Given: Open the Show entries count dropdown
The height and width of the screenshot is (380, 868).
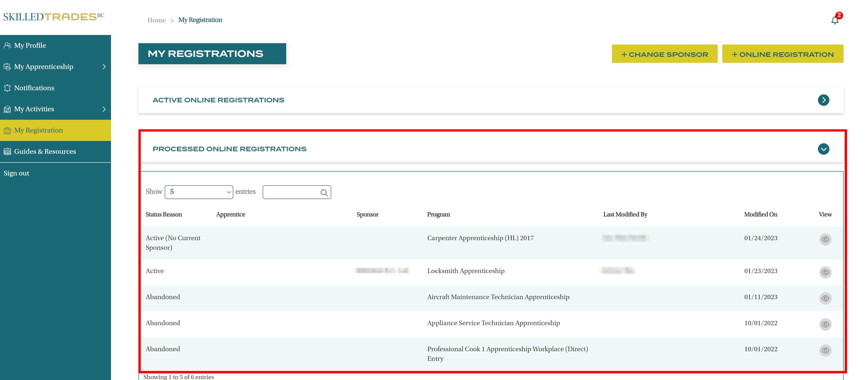Looking at the screenshot, I should [x=198, y=192].
